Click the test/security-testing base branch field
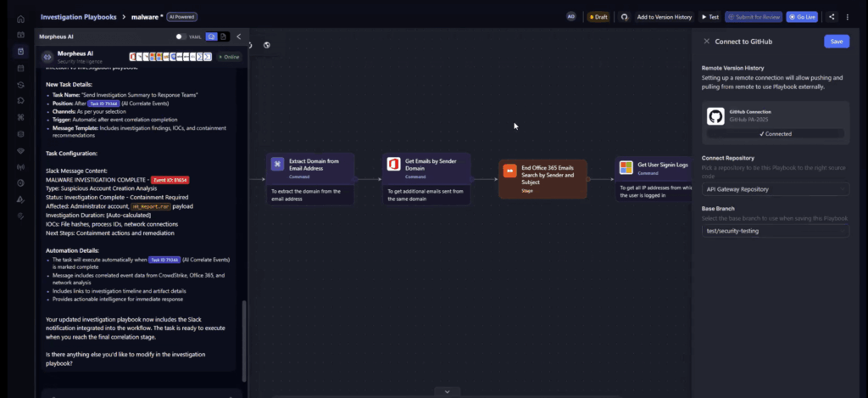The width and height of the screenshot is (868, 398). tap(775, 231)
